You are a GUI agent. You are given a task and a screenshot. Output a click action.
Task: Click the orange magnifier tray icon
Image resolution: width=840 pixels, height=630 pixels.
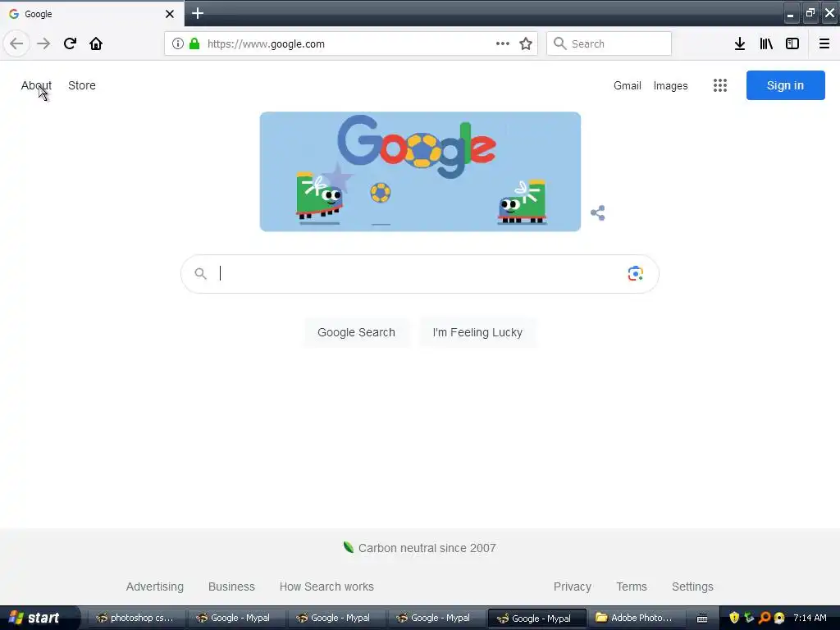[765, 618]
